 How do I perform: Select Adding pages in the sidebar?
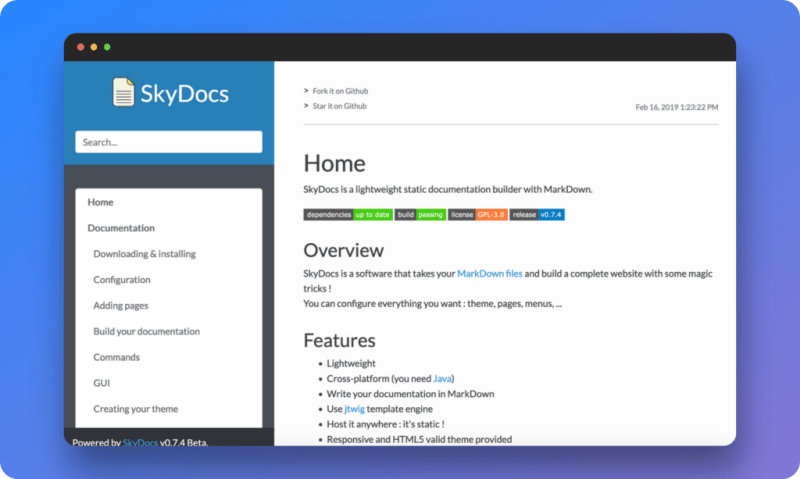click(121, 306)
